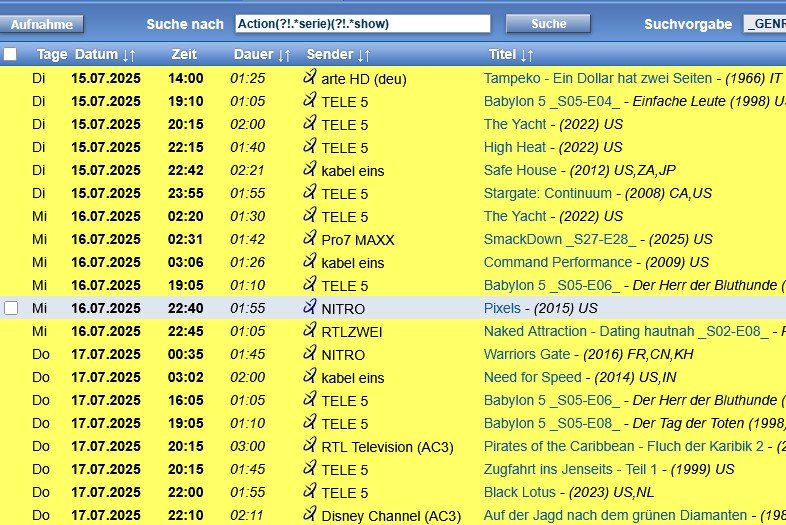The width and height of the screenshot is (786, 525).
Task: Click satellite icon beside RTLZWEI
Action: tap(310, 331)
